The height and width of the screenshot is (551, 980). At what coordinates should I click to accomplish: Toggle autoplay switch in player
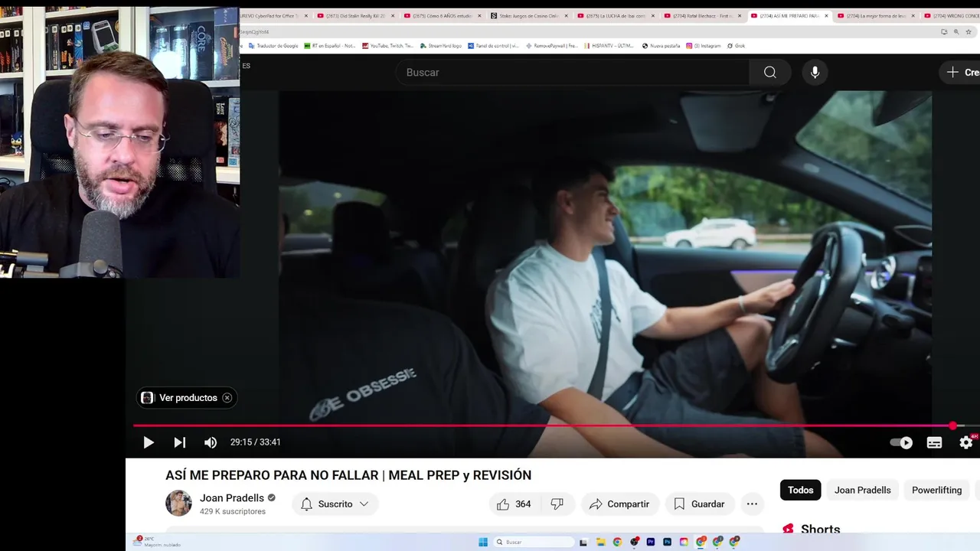point(901,442)
